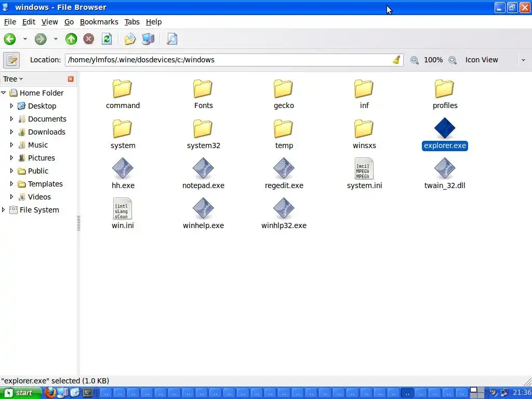Screen dimensions: 532x399
Task: Expand the Downloads tree node
Action: (x=11, y=131)
